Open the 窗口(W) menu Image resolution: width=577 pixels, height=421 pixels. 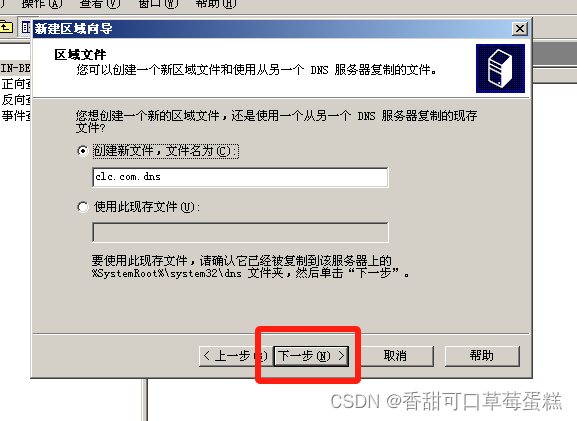coord(158,4)
